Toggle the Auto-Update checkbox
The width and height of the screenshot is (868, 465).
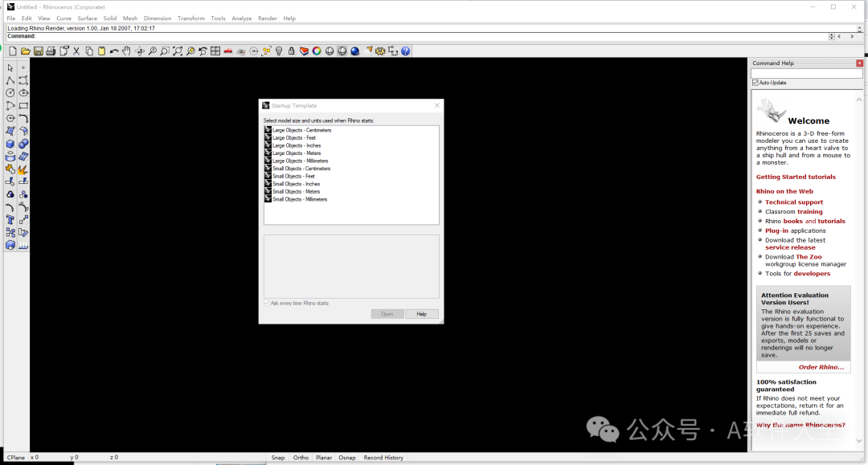pos(755,83)
